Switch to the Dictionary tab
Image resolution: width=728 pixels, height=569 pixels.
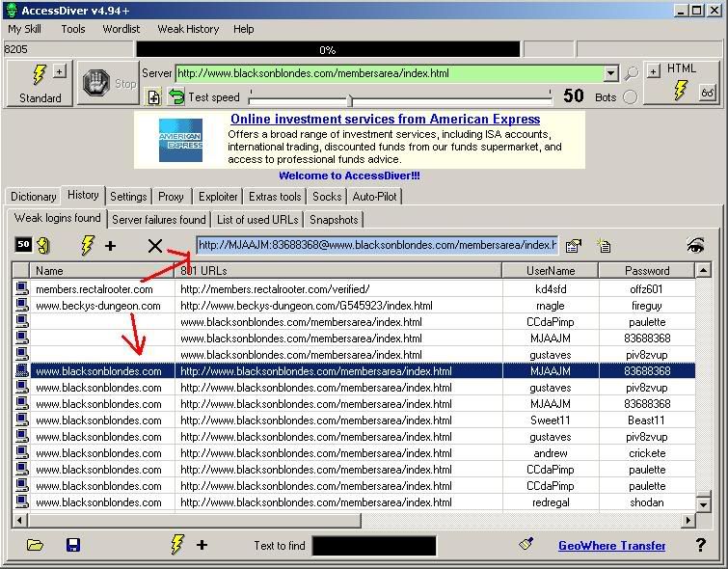[x=34, y=197]
